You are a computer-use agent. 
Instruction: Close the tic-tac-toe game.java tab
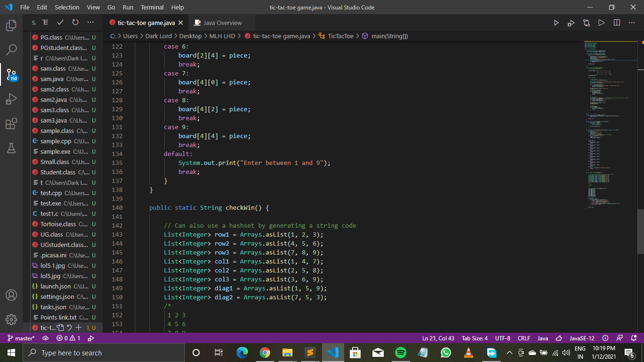(x=181, y=23)
